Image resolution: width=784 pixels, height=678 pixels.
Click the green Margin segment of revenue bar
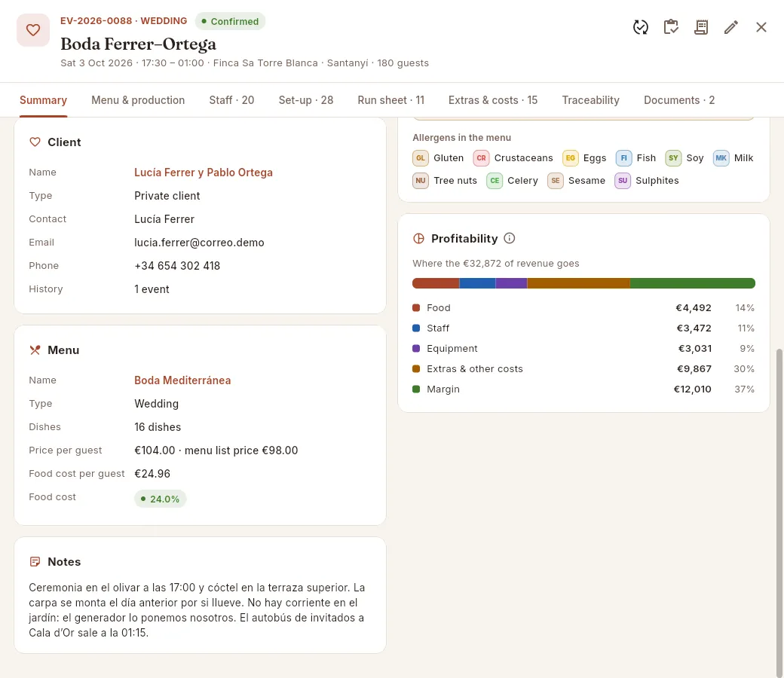coord(693,283)
